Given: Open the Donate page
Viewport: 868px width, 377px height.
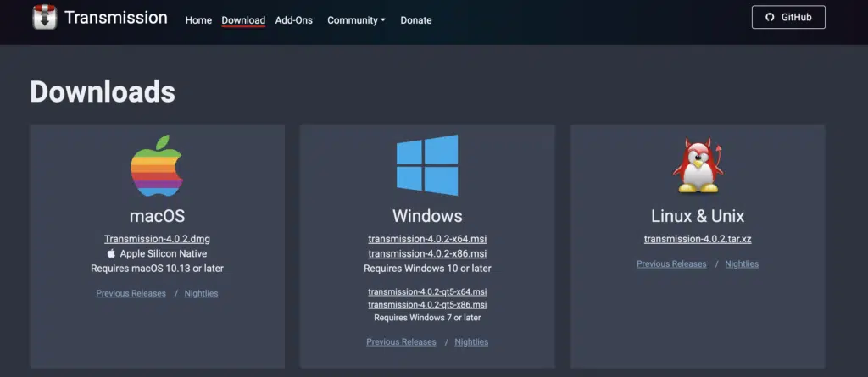Looking at the screenshot, I should click(x=415, y=20).
